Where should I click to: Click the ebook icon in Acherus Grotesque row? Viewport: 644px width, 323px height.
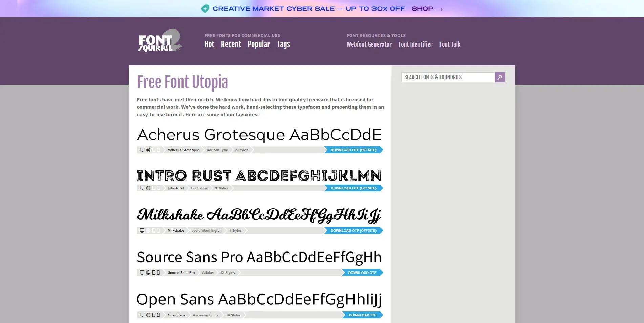click(154, 150)
